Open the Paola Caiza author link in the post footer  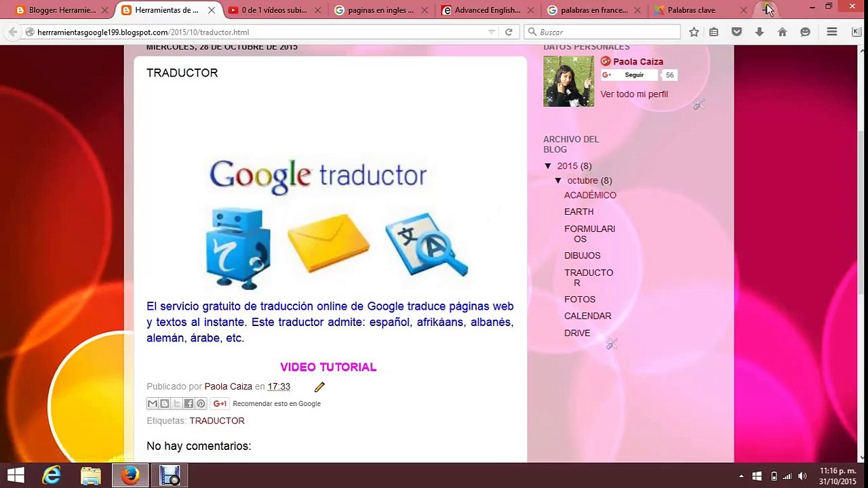coord(229,387)
